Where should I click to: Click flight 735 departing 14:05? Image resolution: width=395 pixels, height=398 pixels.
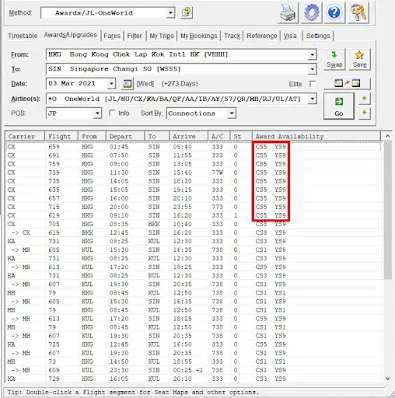coord(193,181)
